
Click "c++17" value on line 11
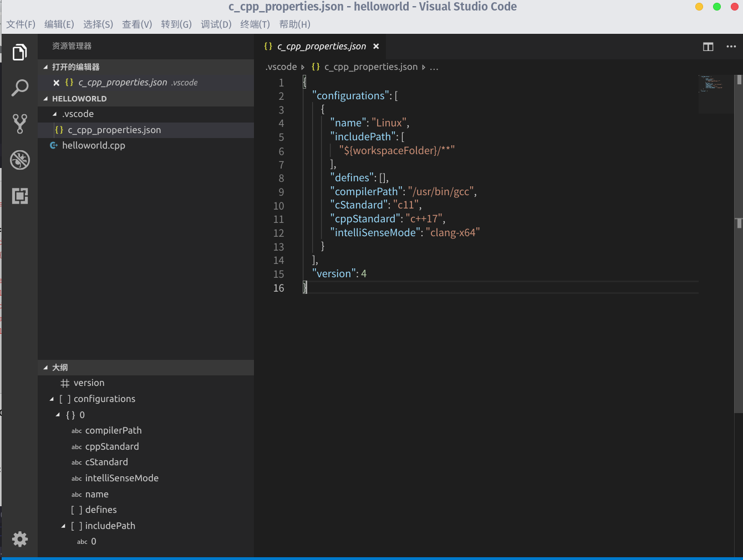[424, 219]
